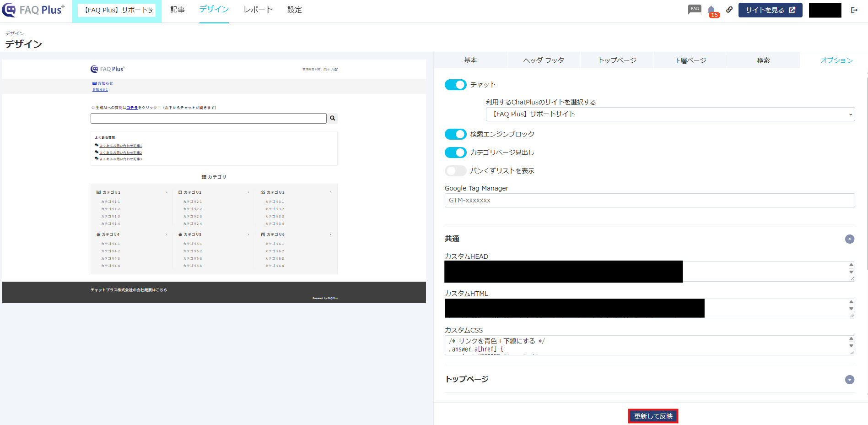Viewport: 868px width, 425px height.
Task: Click the カテゴリ3 icon in preview
Action: (x=263, y=192)
